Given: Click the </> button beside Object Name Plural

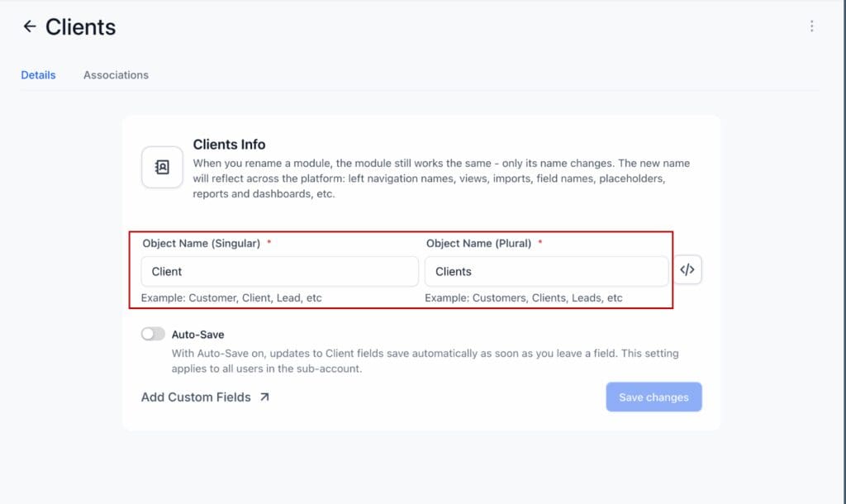Looking at the screenshot, I should click(x=687, y=270).
